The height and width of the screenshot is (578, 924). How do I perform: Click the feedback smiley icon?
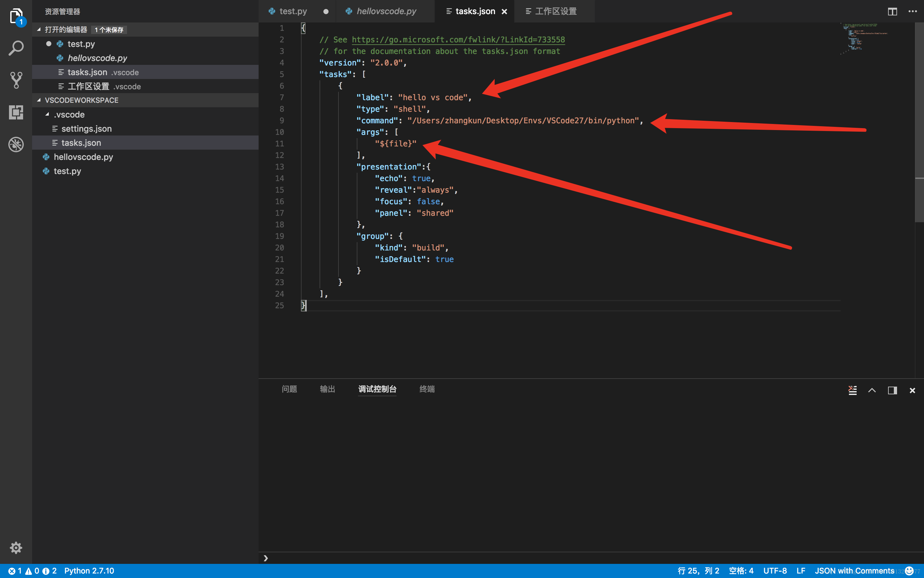click(x=909, y=571)
